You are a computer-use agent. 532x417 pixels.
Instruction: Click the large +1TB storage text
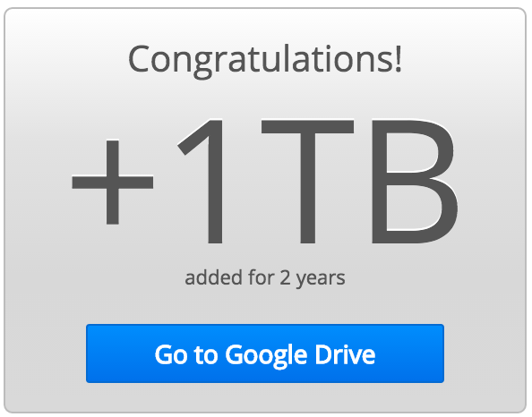(x=265, y=181)
